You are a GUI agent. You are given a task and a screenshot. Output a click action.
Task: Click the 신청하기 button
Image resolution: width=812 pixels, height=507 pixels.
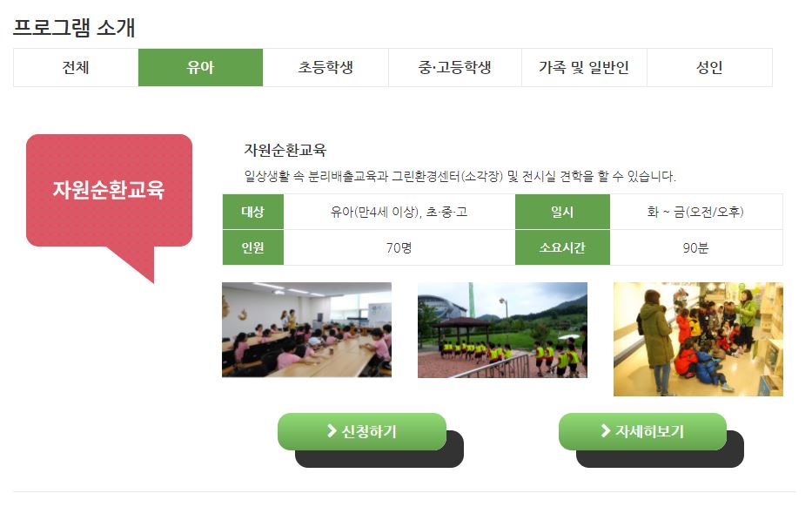[x=362, y=431]
